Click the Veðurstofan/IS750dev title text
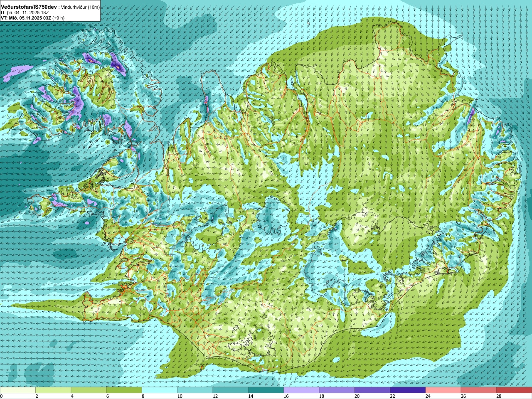The height and width of the screenshot is (399, 532). tap(29, 7)
